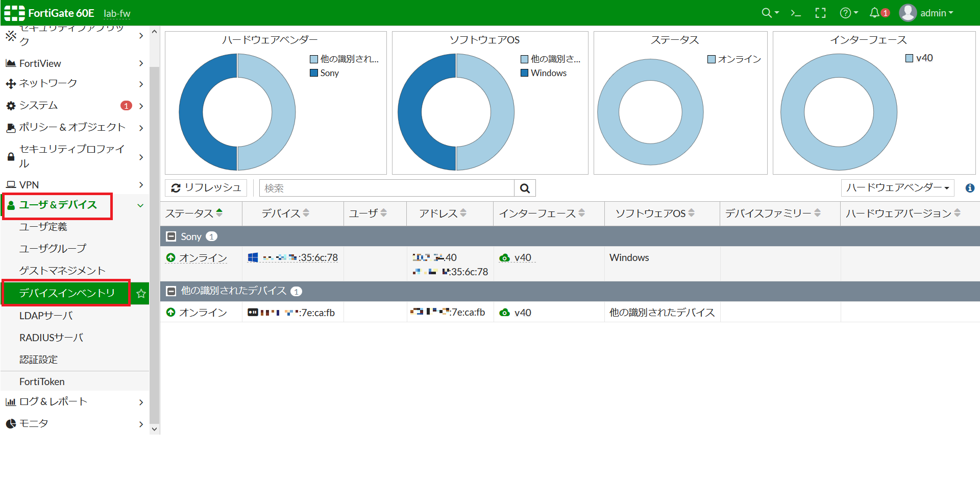Toggle the Sony legend in hardware vendor chart
The height and width of the screenshot is (500, 980).
pos(325,73)
